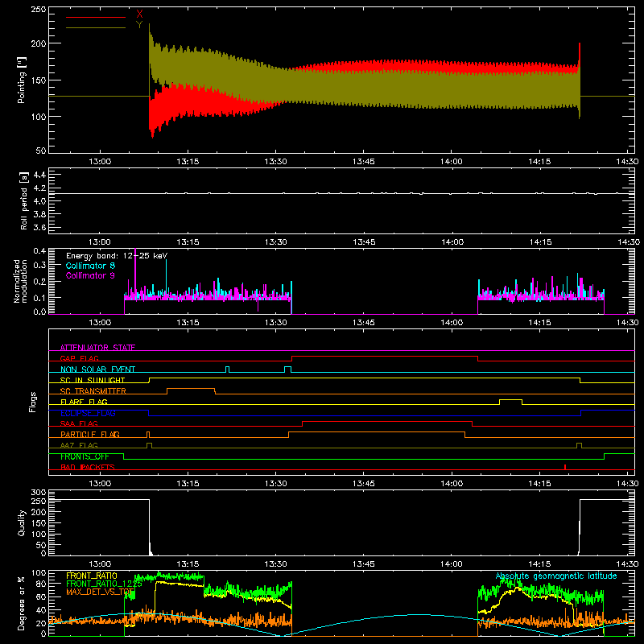Click the FRONTS_OFF flag label

[85, 456]
